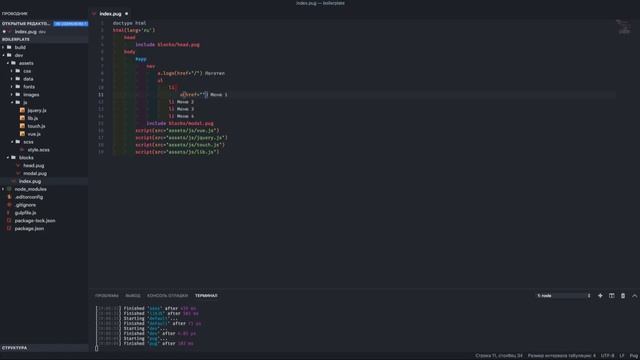This screenshot has width=640, height=360.
Task: Click the editor minimap
Action: click(624, 27)
